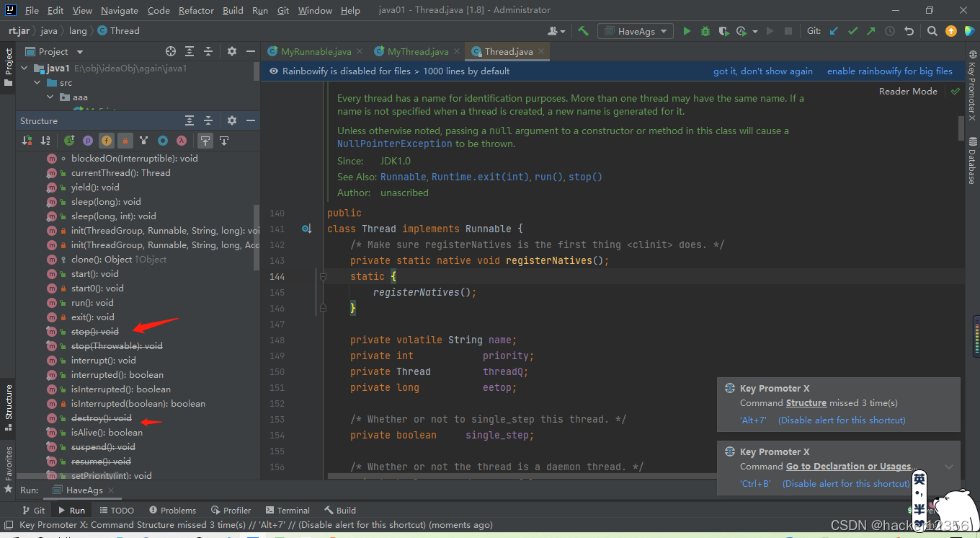Hide the Project panel with minus icon
The height and width of the screenshot is (538, 980).
click(251, 51)
